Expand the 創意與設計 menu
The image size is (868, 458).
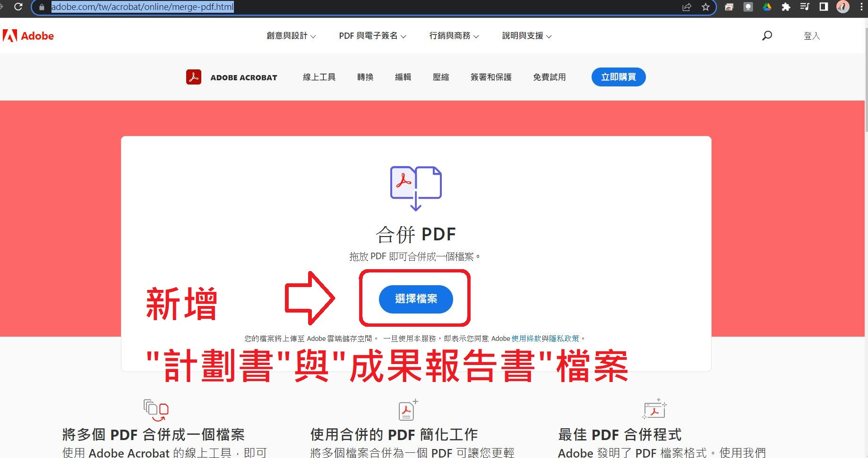(291, 36)
